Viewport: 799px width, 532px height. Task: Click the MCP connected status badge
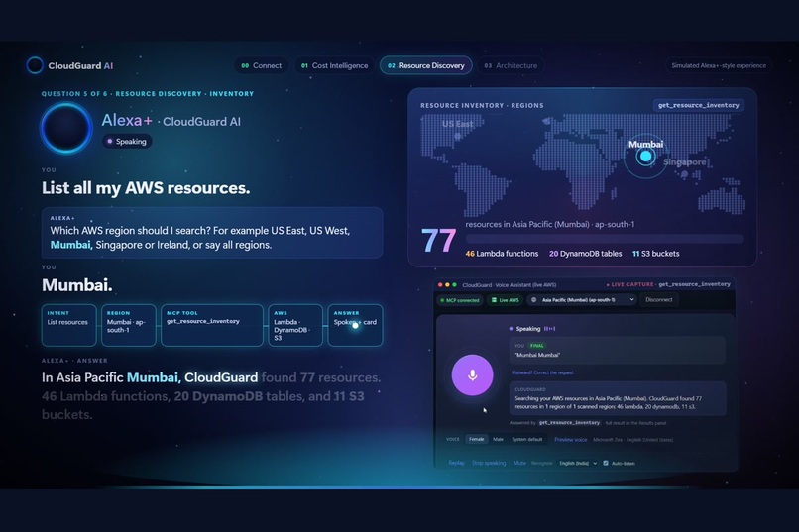460,300
